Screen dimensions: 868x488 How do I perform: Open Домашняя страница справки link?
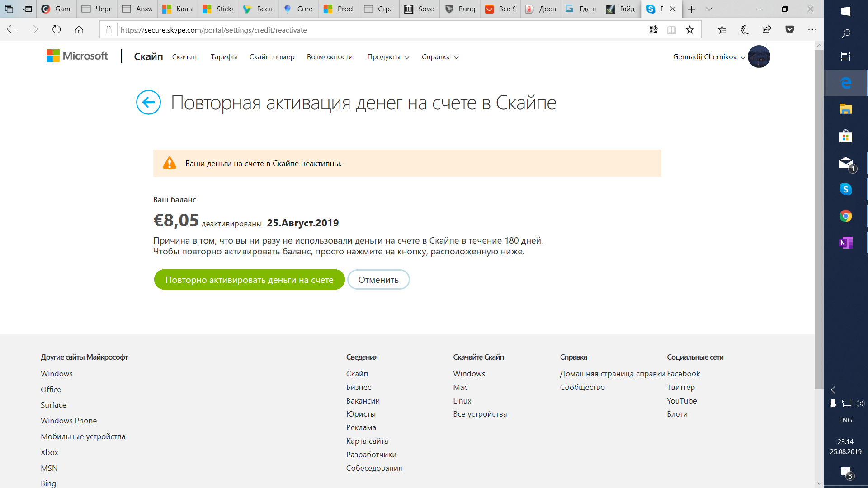613,374
